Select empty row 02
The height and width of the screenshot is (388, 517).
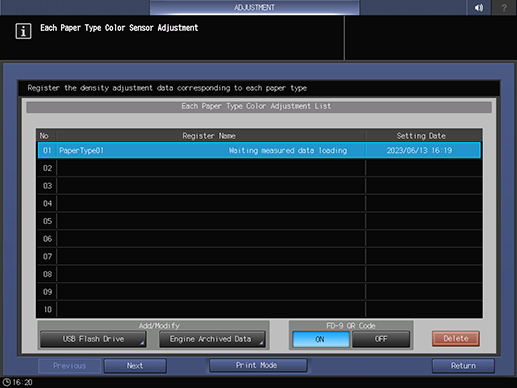pyautogui.click(x=259, y=168)
